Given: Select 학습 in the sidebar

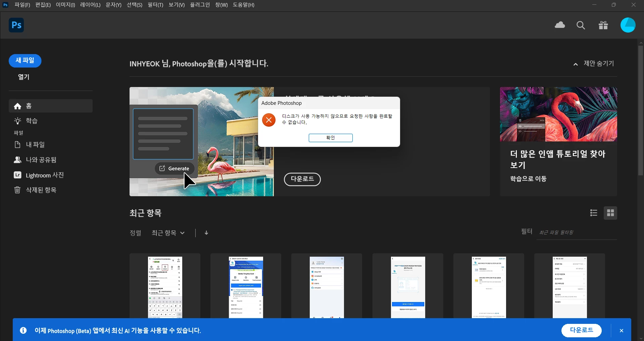Looking at the screenshot, I should tap(51, 121).
